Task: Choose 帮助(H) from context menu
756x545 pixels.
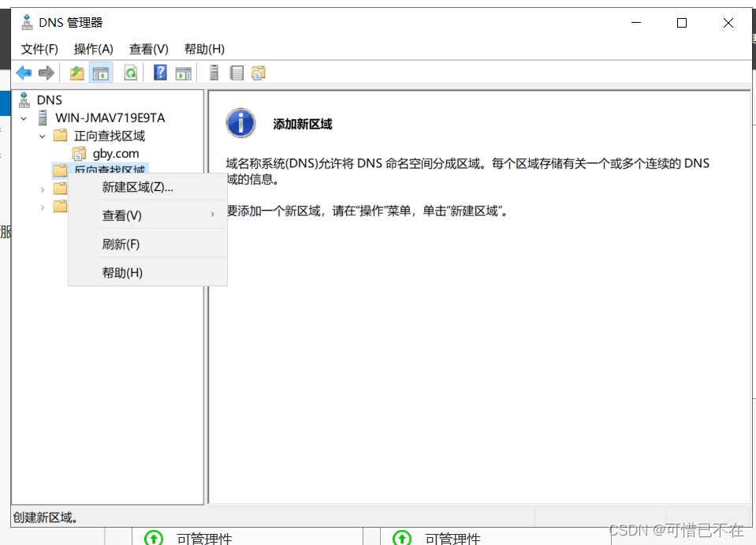Action: click(147, 273)
